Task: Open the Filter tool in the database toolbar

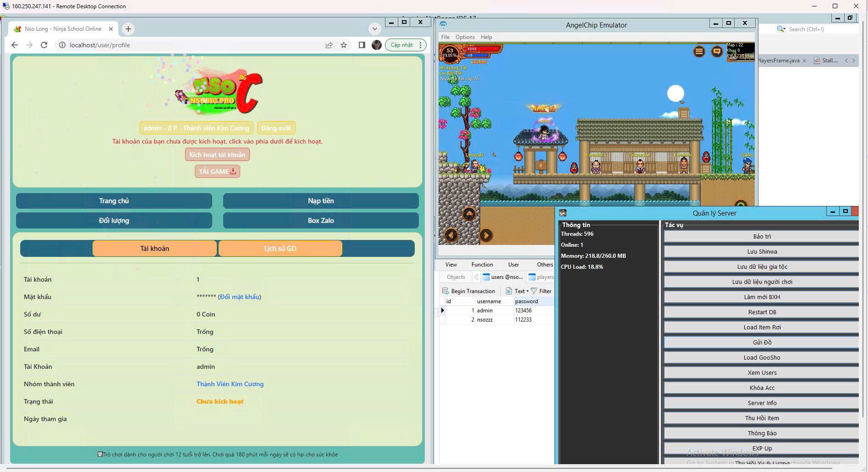Action: pyautogui.click(x=541, y=291)
